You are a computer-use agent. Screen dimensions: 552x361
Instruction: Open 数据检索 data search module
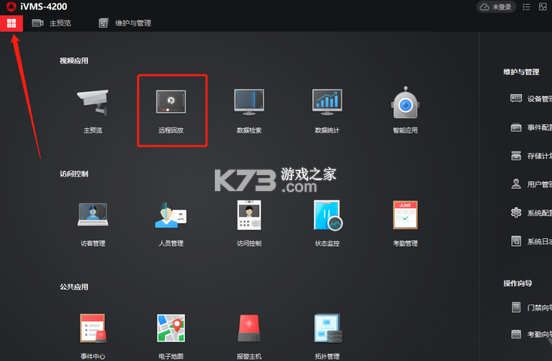click(x=249, y=111)
